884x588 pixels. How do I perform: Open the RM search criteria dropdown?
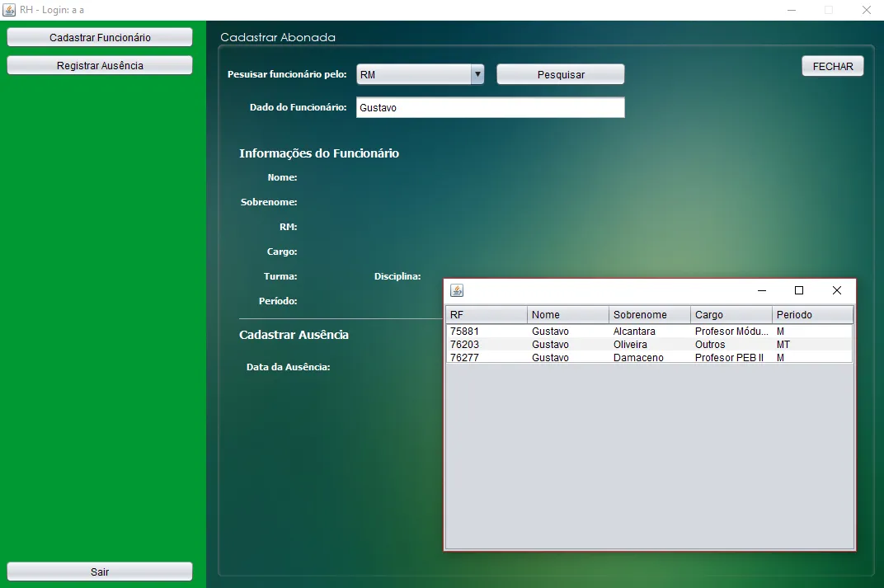click(420, 74)
